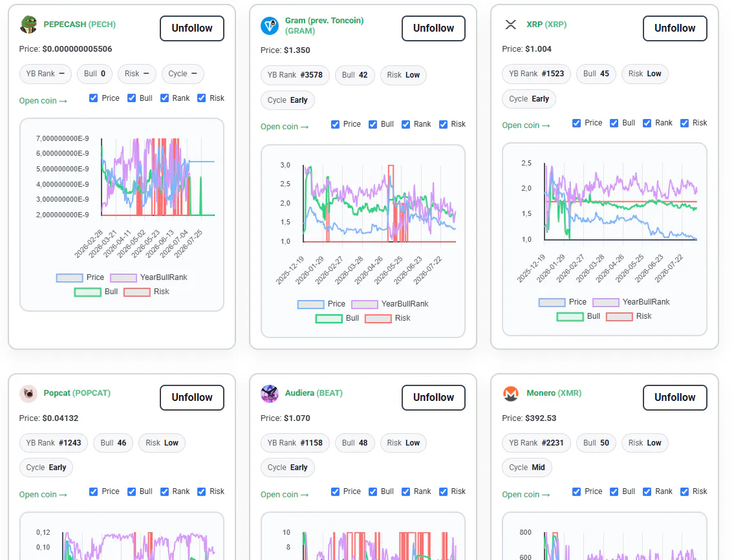The width and height of the screenshot is (734, 560).
Task: Click Bull legend swatch in PEPECASH chart
Action: pyautogui.click(x=87, y=292)
